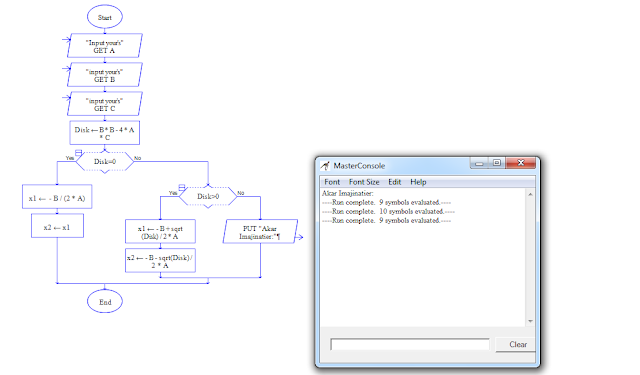Click the MasterConsole window title text
The image size is (640, 375).
[359, 166]
